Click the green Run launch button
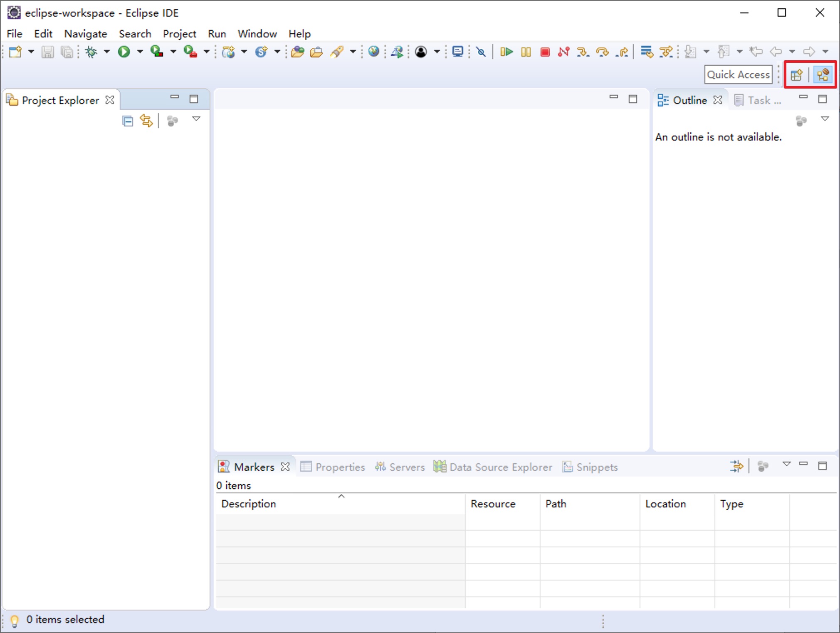 pos(124,52)
